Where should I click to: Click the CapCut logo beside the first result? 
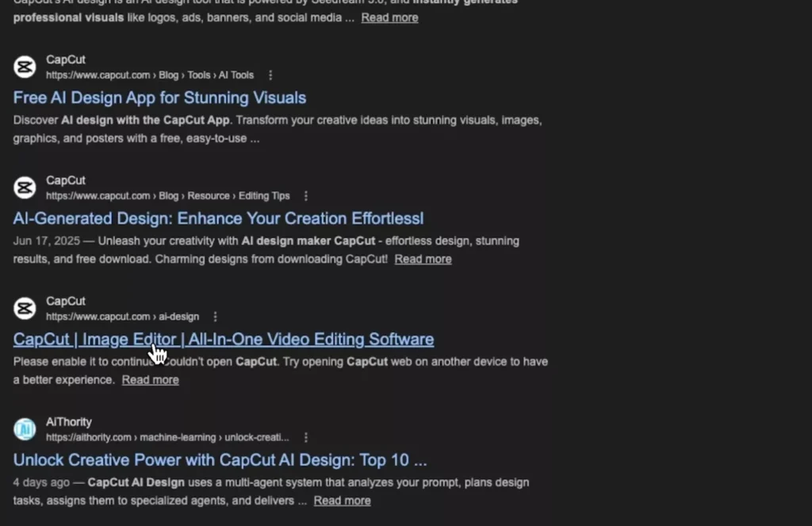pos(24,67)
